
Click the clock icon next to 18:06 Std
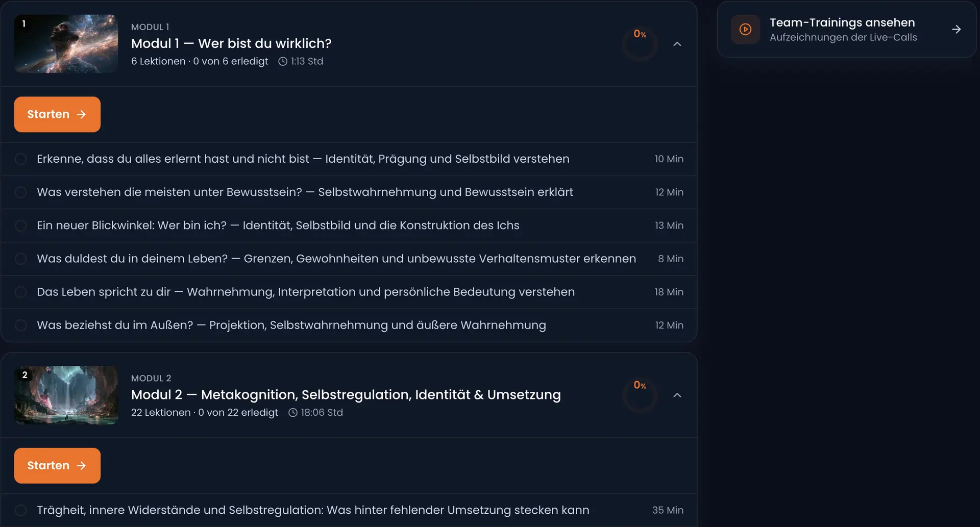click(293, 413)
